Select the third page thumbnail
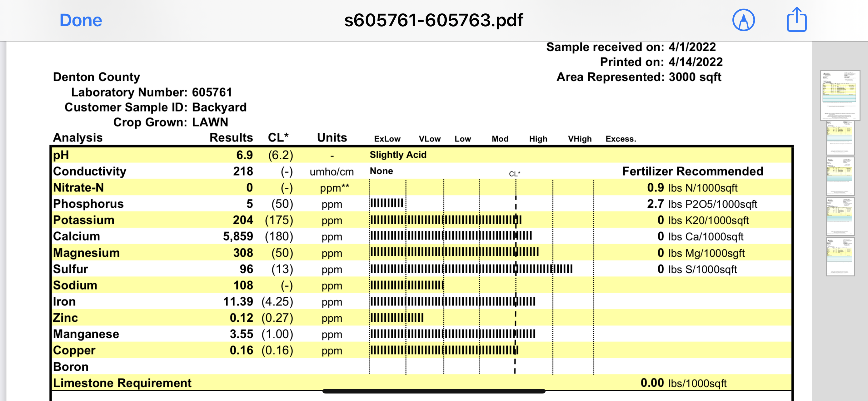This screenshot has width=868, height=401. click(x=840, y=176)
